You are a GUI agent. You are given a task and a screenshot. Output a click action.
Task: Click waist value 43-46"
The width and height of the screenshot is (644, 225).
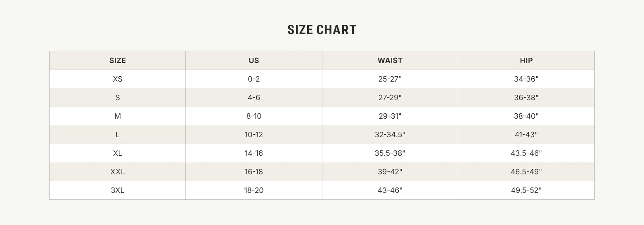390,190
